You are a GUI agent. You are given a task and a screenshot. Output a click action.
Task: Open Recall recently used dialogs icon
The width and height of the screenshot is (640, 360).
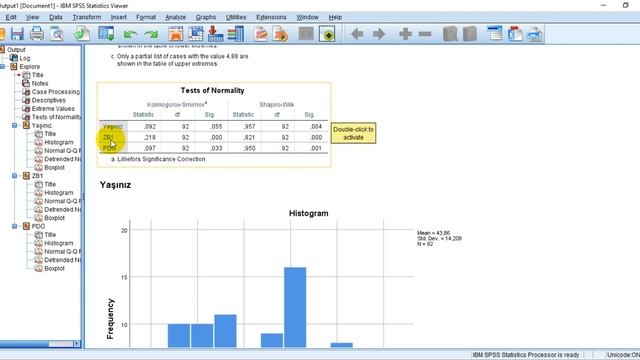point(106,34)
